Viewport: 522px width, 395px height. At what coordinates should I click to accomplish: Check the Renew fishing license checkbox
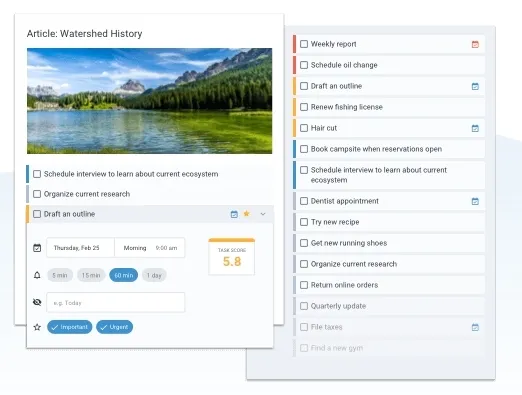(304, 107)
